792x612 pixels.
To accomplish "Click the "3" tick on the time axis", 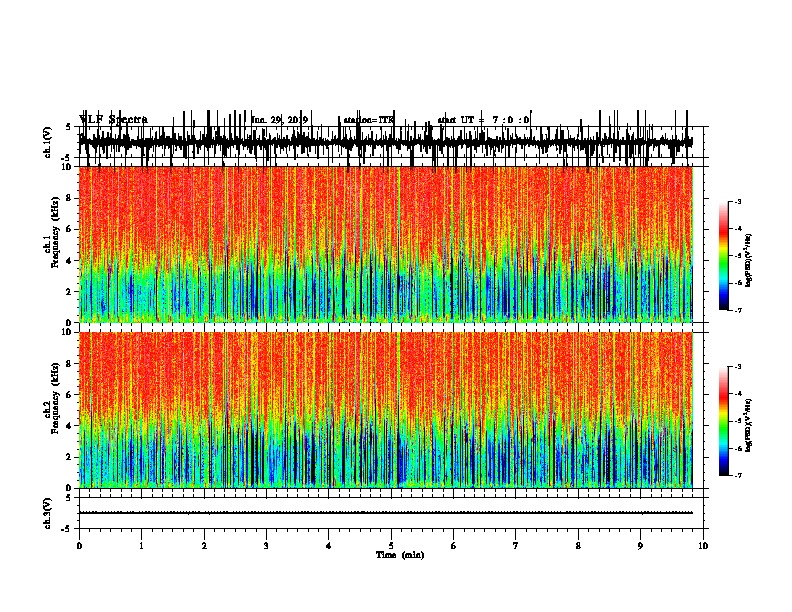I will (x=266, y=546).
